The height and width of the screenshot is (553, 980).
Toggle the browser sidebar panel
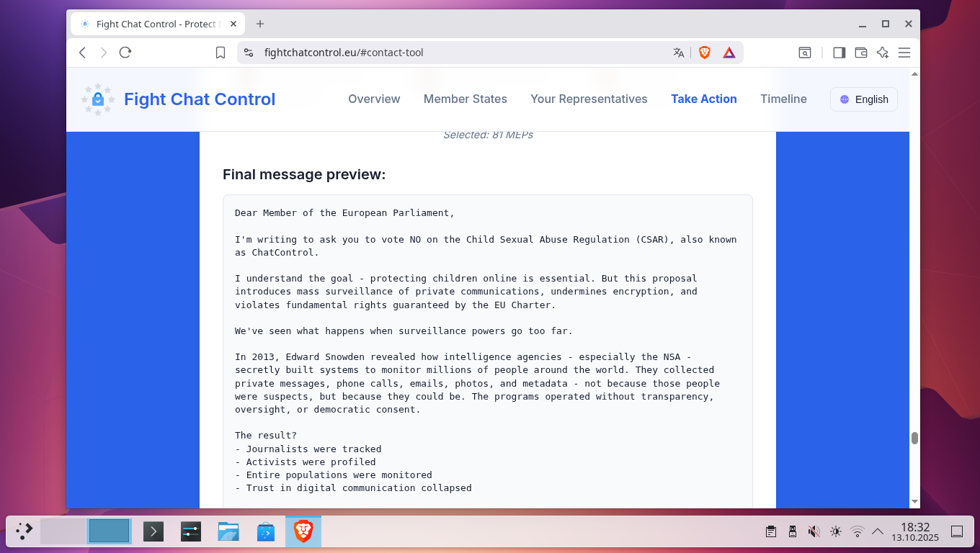[x=839, y=53]
